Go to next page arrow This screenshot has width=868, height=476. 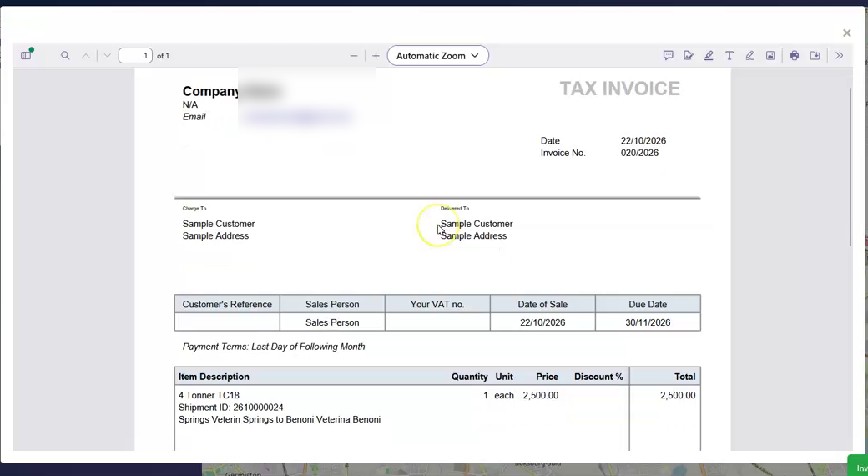[x=108, y=55]
